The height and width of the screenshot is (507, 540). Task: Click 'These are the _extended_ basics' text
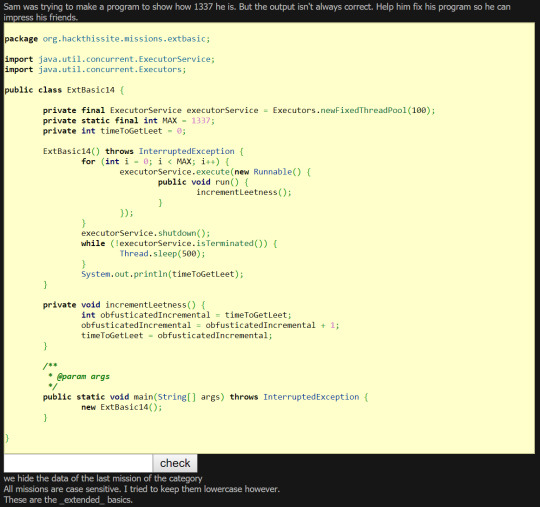[68, 500]
